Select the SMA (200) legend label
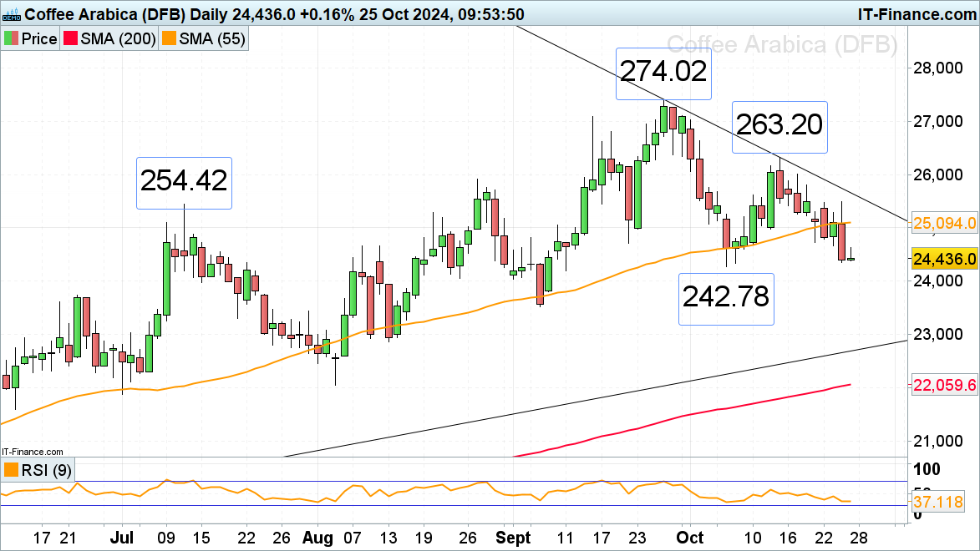Viewport: 980px width, 551px height. pyautogui.click(x=120, y=39)
